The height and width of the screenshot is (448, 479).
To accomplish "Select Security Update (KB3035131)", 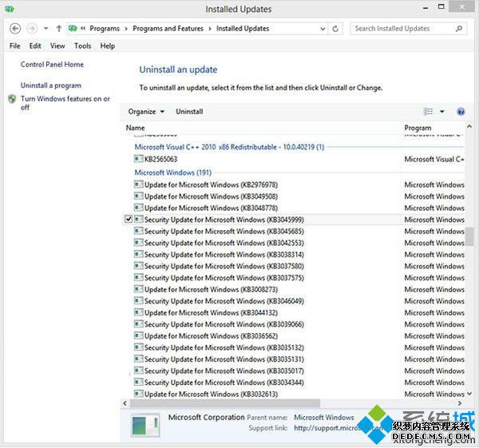I will pyautogui.click(x=224, y=359).
